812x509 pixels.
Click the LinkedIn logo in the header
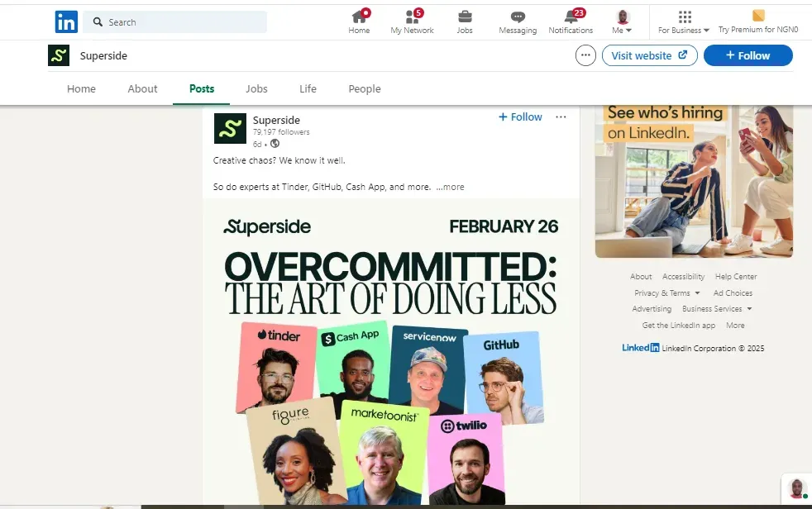coord(66,21)
